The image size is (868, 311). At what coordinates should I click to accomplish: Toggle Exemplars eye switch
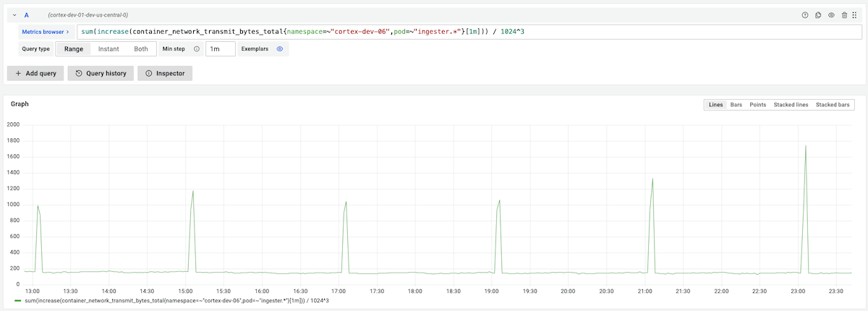[x=279, y=49]
